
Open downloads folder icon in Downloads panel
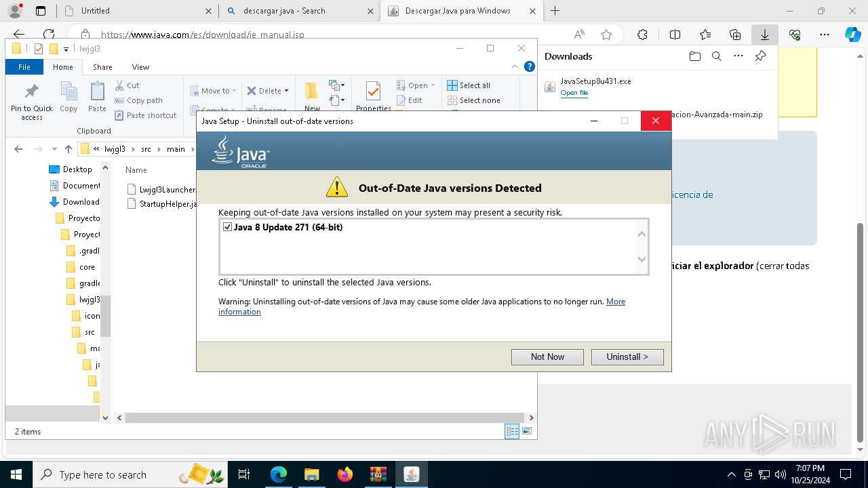tap(694, 56)
